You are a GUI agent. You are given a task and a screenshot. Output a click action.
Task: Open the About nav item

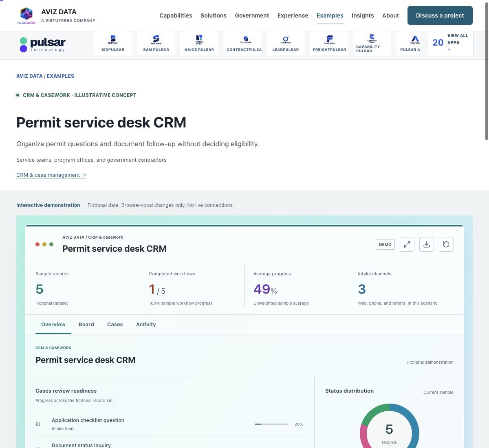[x=390, y=15]
